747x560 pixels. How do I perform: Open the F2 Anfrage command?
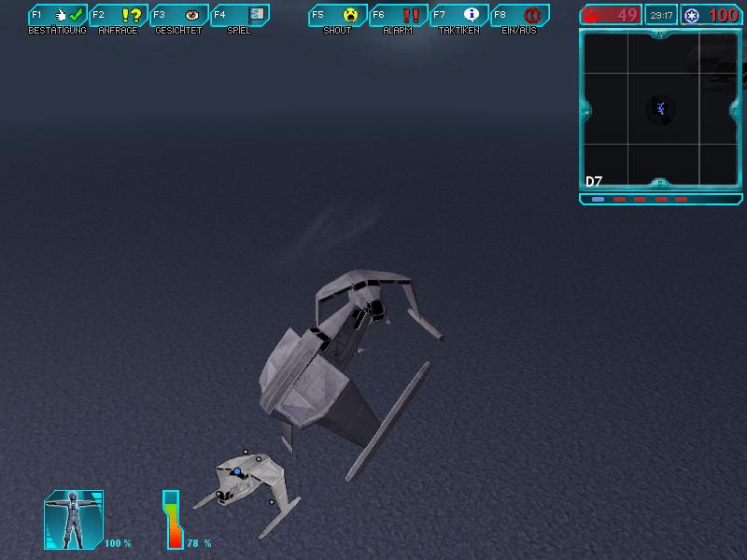coord(119,20)
